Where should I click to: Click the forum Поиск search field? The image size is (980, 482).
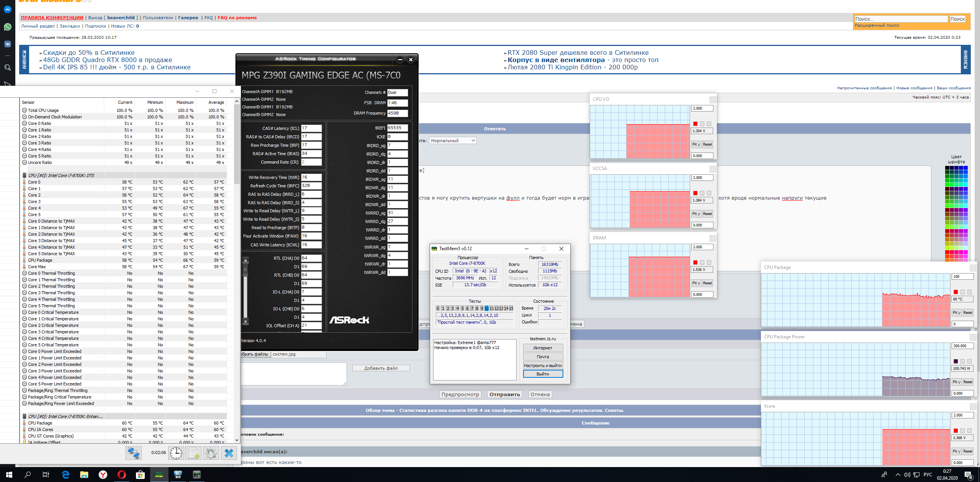coord(901,19)
